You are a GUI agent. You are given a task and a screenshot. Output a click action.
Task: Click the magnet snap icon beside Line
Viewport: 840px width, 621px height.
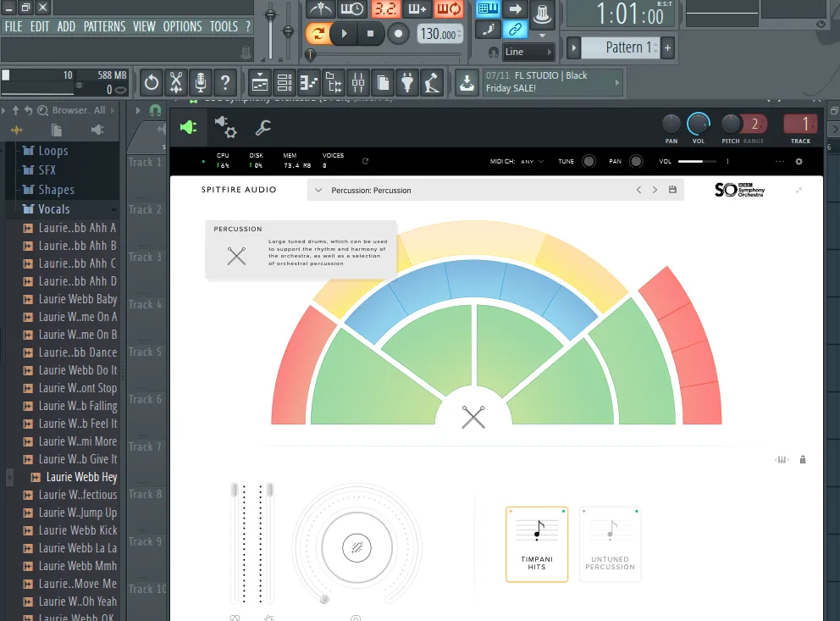pos(494,52)
